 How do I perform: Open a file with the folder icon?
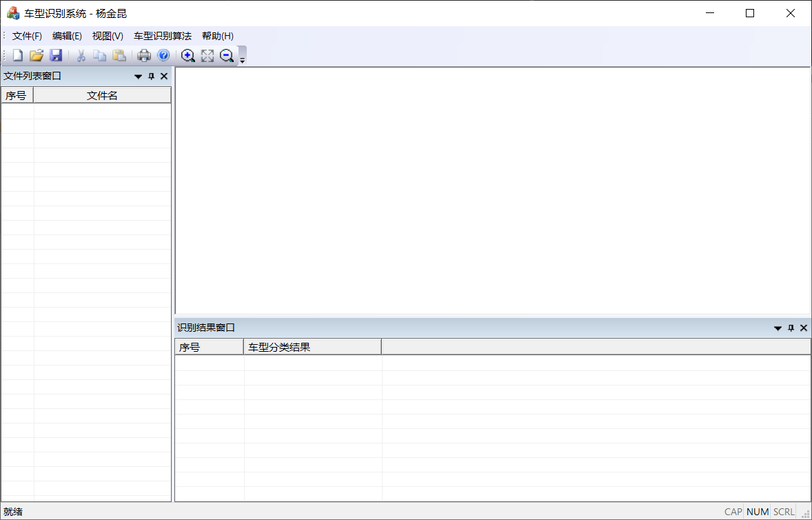(37, 55)
